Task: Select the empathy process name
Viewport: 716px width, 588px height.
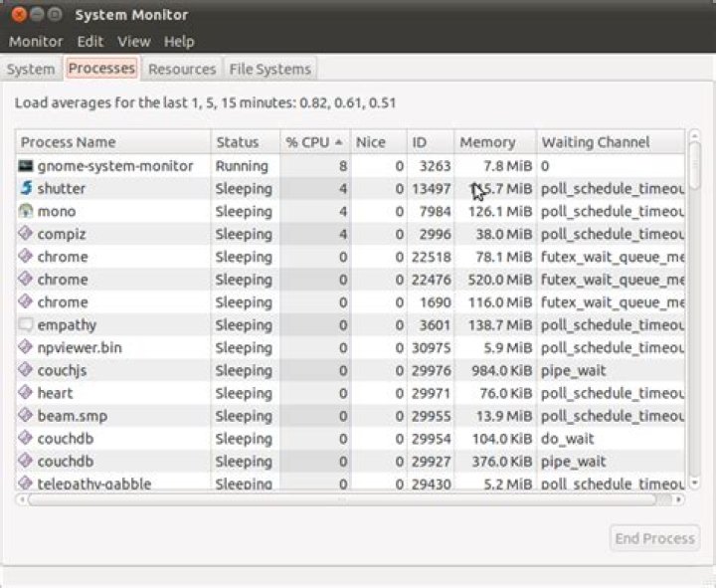Action: [x=67, y=325]
